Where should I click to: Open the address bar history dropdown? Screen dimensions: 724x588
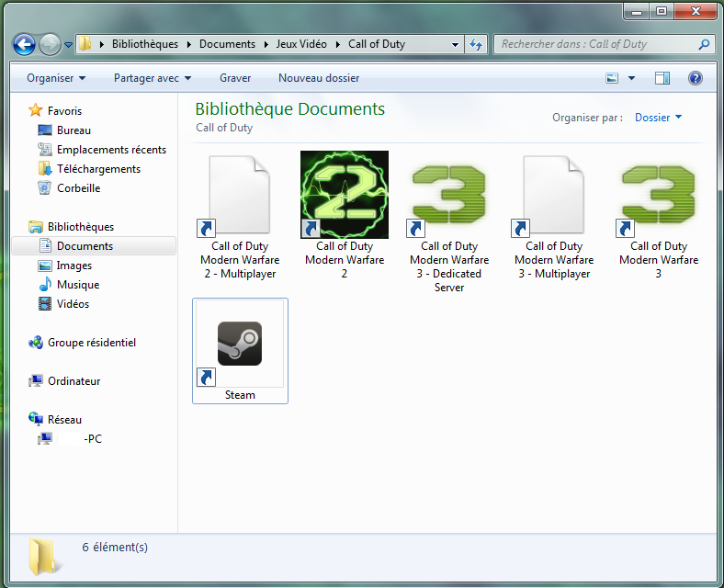(x=455, y=45)
